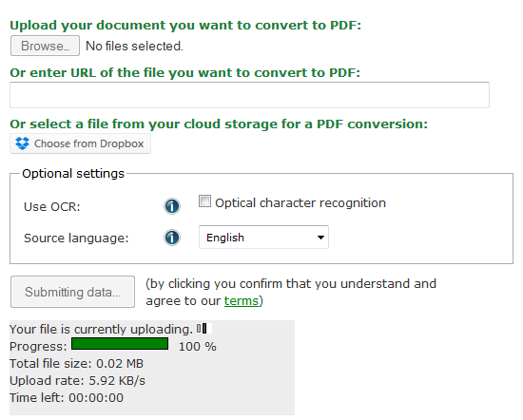
Task: Open the Source language dropdown
Action: tap(263, 237)
